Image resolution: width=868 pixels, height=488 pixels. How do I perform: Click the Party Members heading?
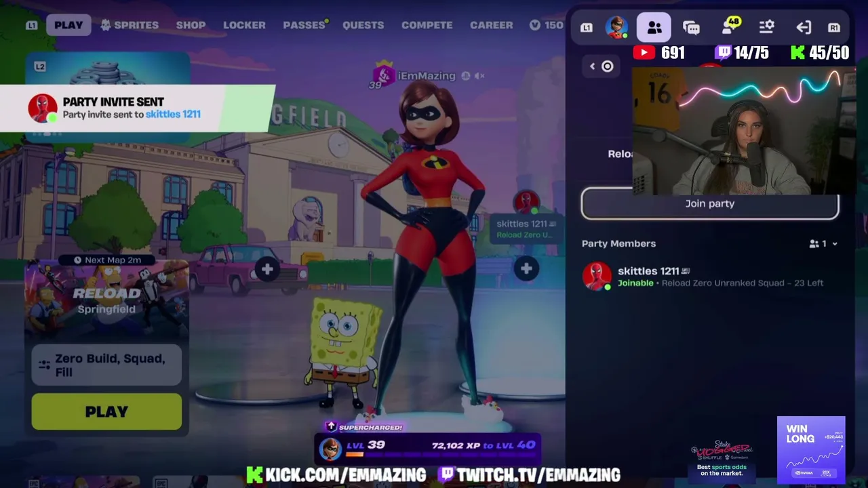point(618,244)
